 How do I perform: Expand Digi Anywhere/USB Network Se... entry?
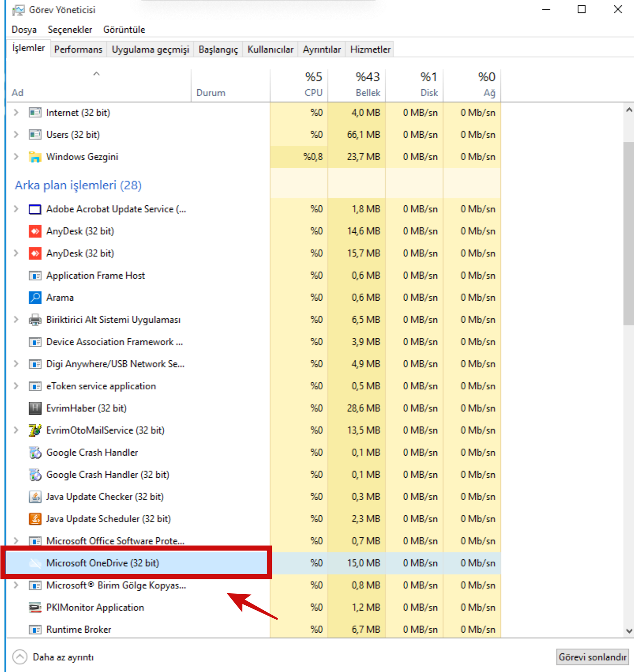pos(16,364)
